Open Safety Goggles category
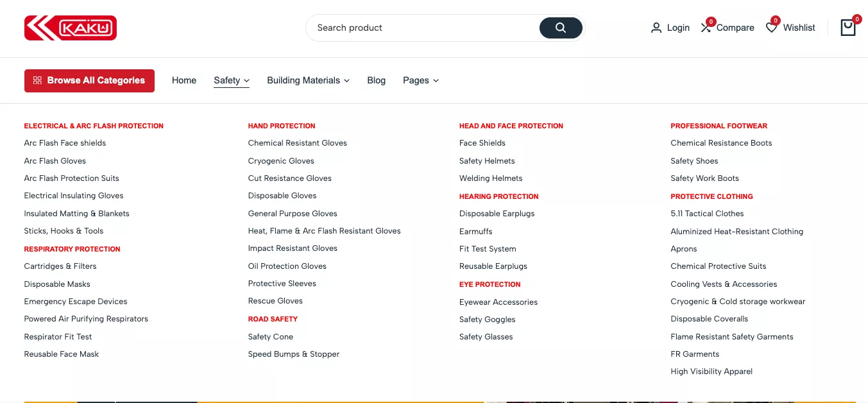Viewport: 868px width, 403px height. (487, 320)
